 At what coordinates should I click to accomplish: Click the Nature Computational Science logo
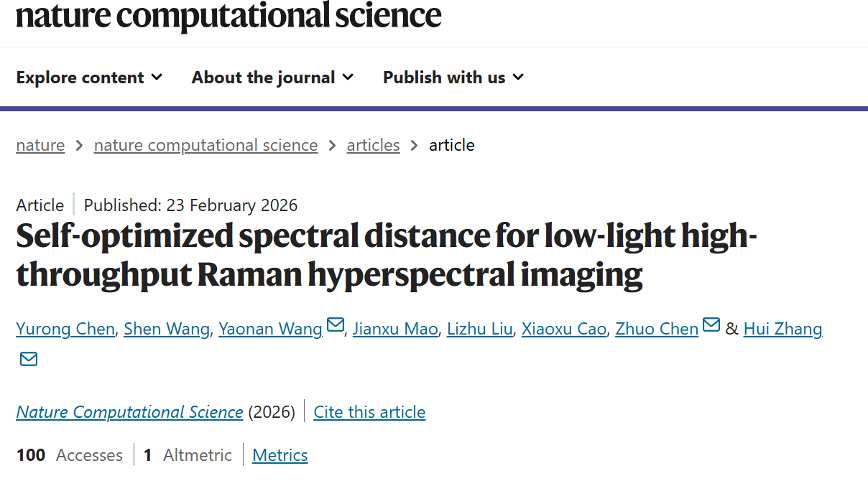(x=228, y=16)
